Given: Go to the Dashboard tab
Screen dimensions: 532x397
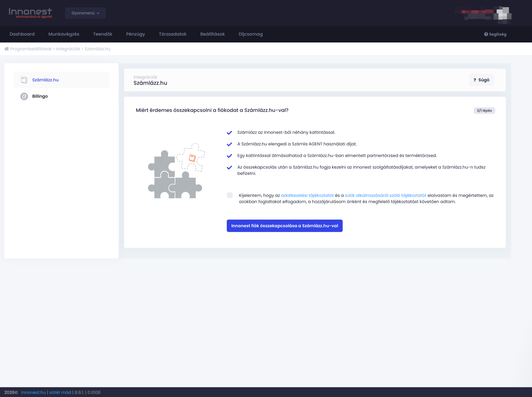Looking at the screenshot, I should click(x=22, y=34).
